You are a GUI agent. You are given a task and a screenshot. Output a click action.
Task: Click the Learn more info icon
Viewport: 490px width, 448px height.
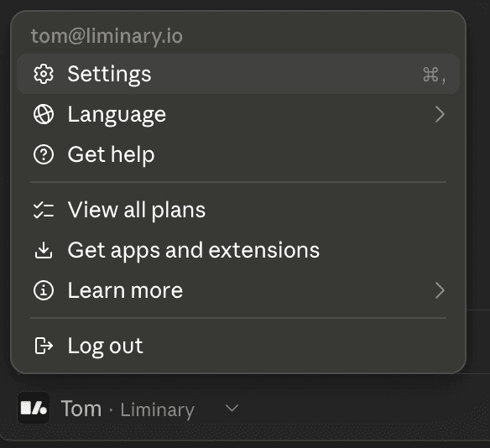click(x=44, y=290)
